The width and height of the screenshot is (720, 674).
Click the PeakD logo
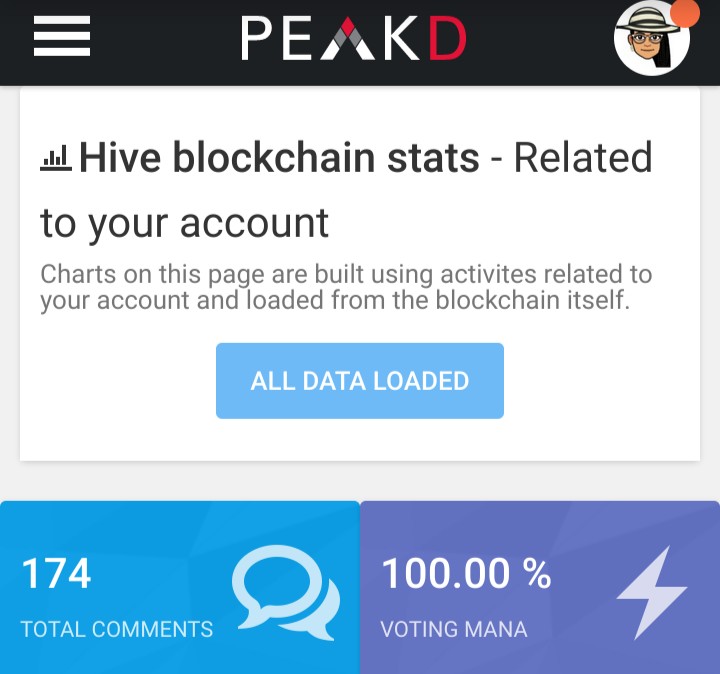point(354,38)
